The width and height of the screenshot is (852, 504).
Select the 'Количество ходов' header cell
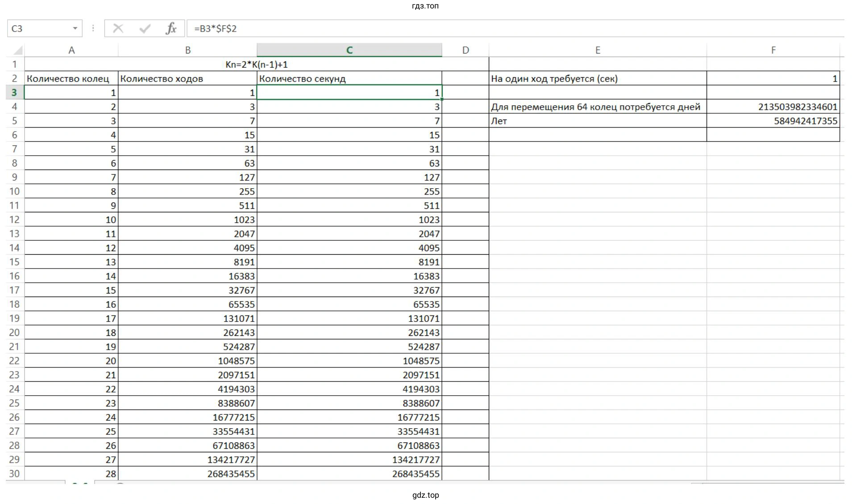click(x=187, y=78)
